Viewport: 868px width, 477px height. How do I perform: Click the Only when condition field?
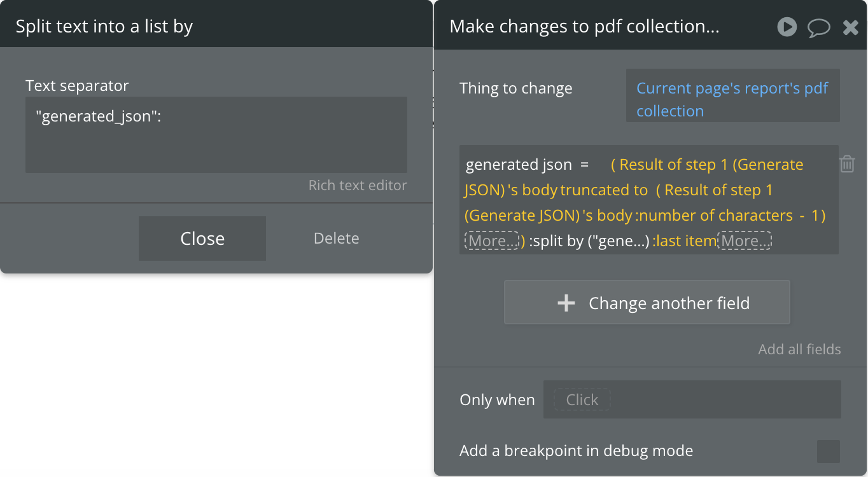692,399
